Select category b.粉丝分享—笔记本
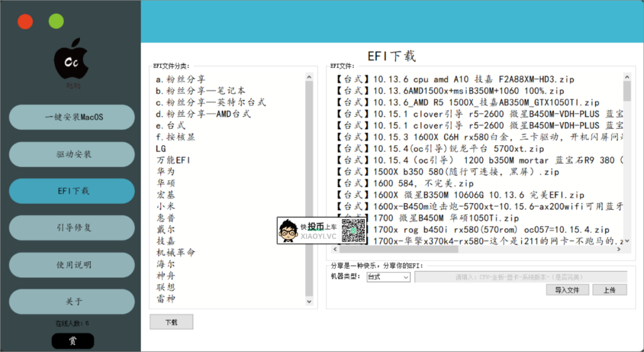This screenshot has width=644, height=352. click(200, 91)
